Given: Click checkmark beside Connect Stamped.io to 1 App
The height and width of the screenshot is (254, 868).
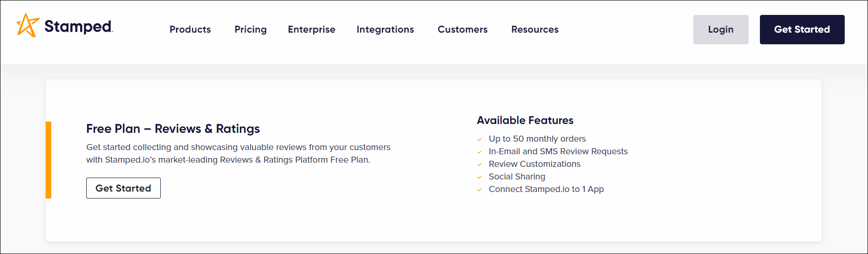Looking at the screenshot, I should point(479,190).
